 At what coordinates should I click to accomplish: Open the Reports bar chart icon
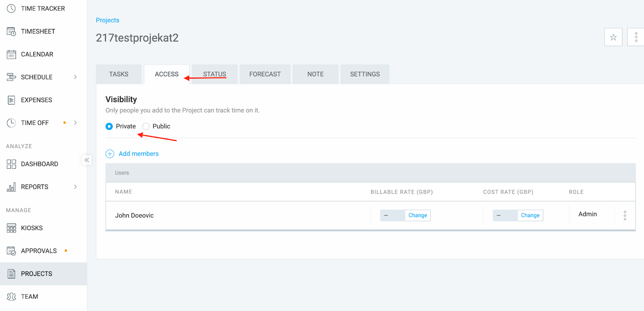[11, 187]
